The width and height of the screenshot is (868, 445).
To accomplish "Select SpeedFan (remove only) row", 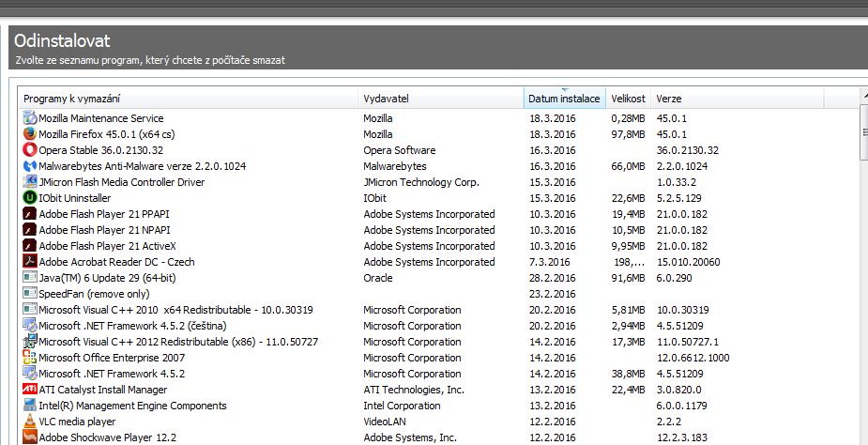I will [92, 294].
